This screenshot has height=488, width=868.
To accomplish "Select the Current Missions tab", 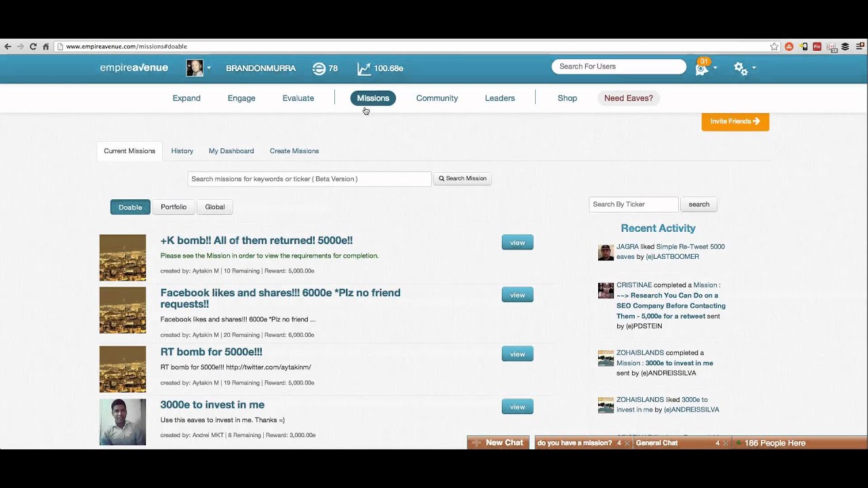I will click(130, 151).
